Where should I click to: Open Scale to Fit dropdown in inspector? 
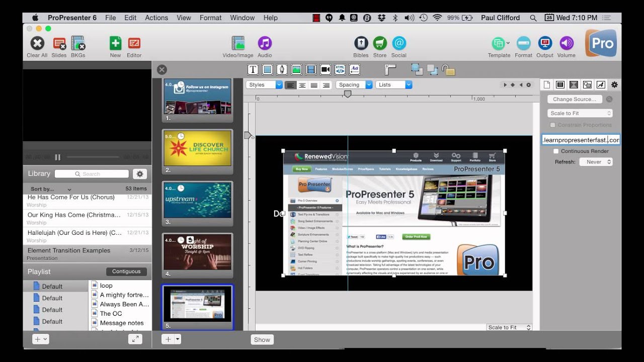coord(580,113)
